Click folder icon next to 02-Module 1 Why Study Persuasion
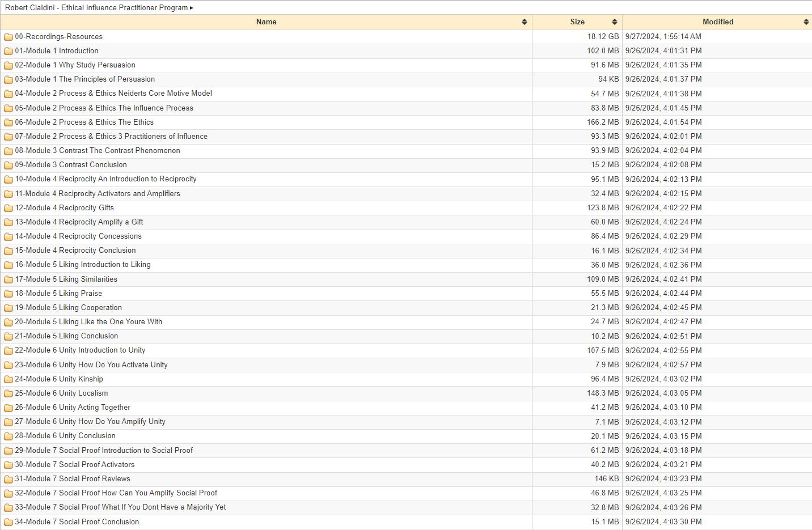812x530 pixels. pos(9,65)
